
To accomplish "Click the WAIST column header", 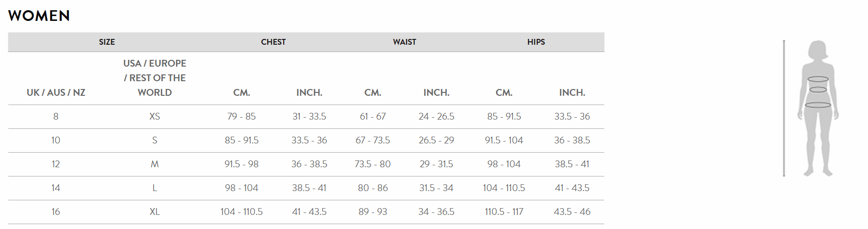I will point(405,42).
